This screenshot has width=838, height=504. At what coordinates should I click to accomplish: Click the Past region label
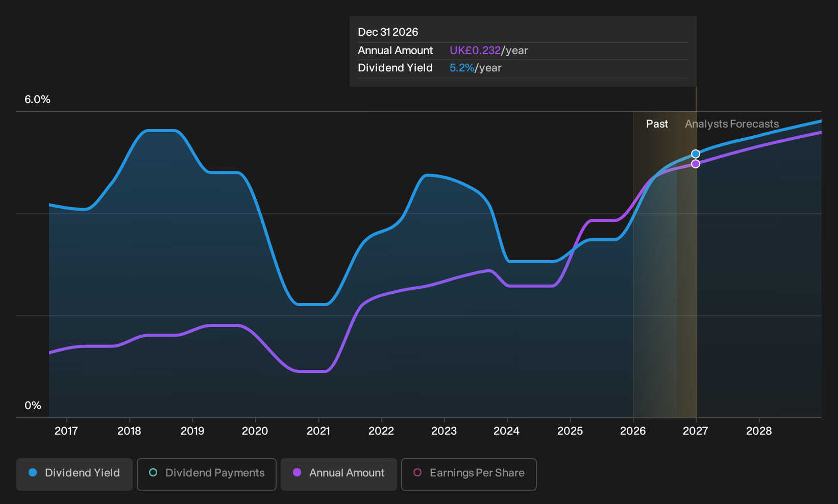657,124
